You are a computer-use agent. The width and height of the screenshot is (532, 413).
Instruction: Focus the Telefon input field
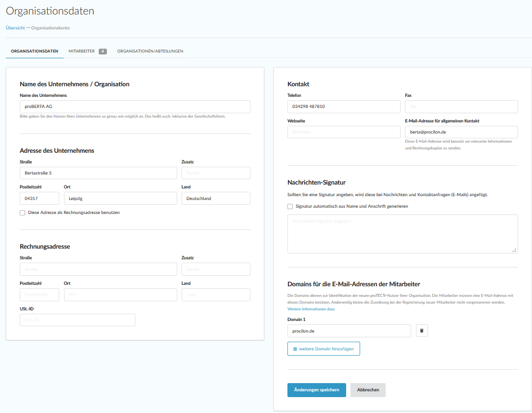(x=343, y=107)
